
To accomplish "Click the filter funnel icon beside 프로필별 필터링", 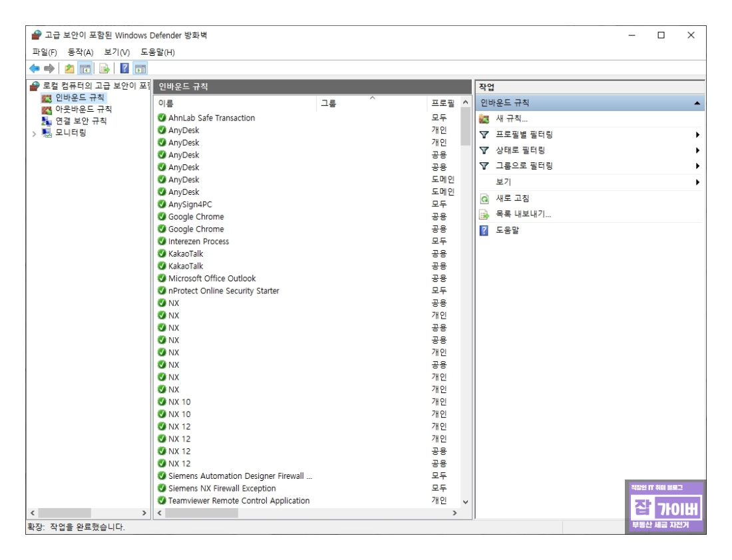I will coord(484,134).
